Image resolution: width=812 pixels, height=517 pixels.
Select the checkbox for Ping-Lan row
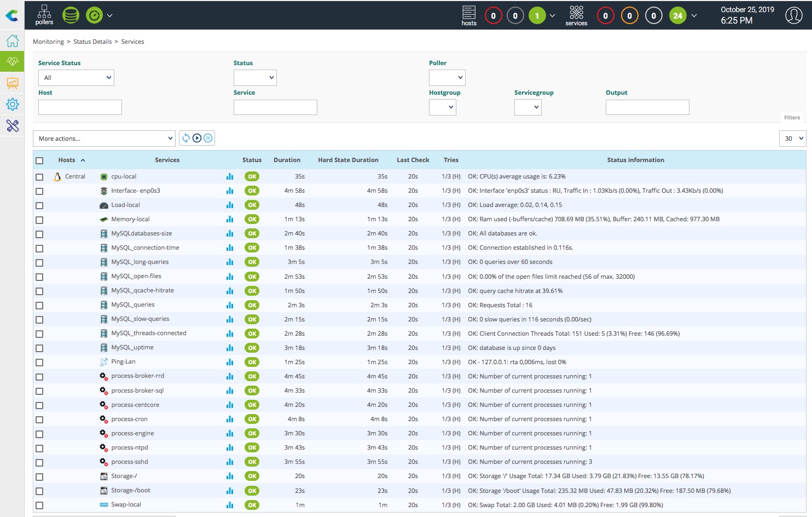pos(39,363)
